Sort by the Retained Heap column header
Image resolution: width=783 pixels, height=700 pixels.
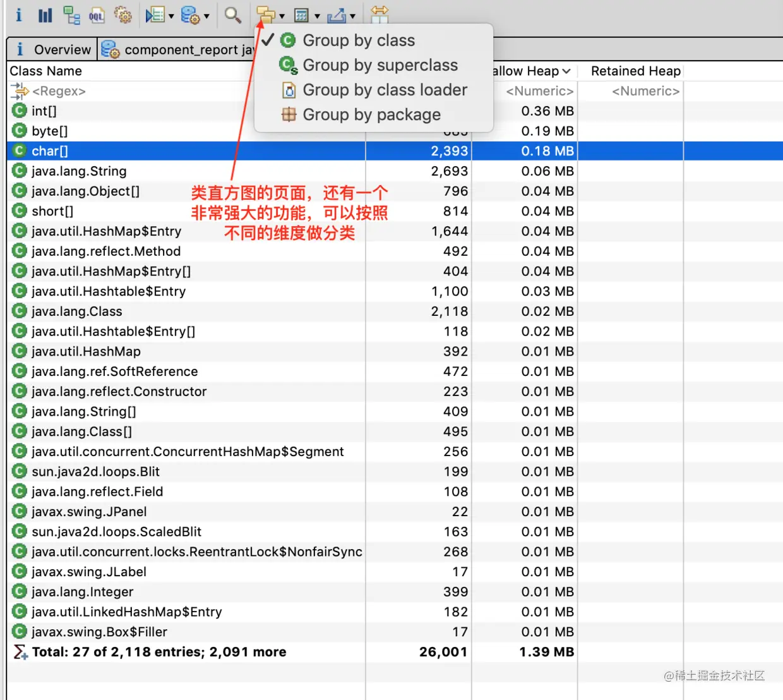point(635,71)
